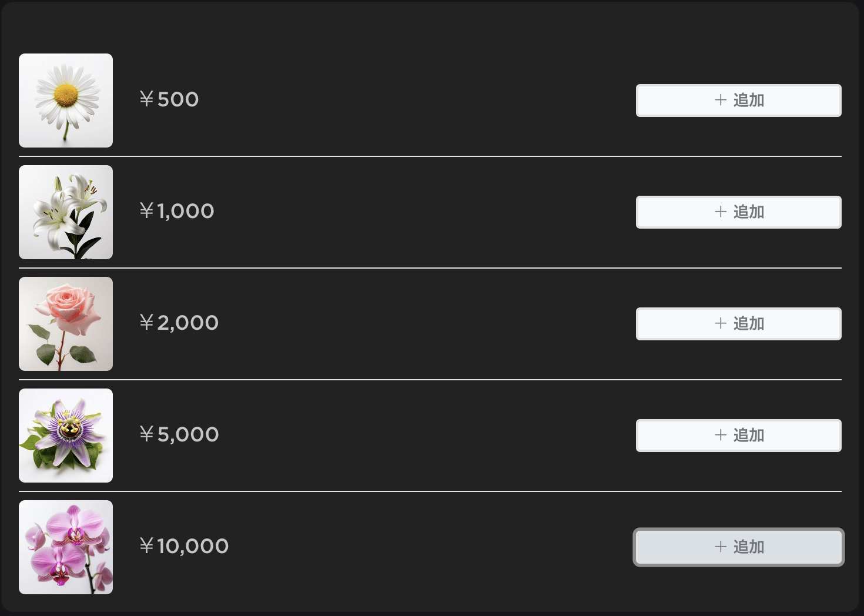
Task: Select the ¥10,000 price label
Action: pyautogui.click(x=184, y=546)
